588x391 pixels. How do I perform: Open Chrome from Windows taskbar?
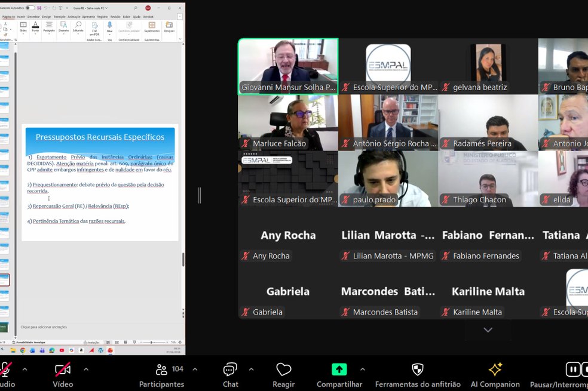click(23, 350)
